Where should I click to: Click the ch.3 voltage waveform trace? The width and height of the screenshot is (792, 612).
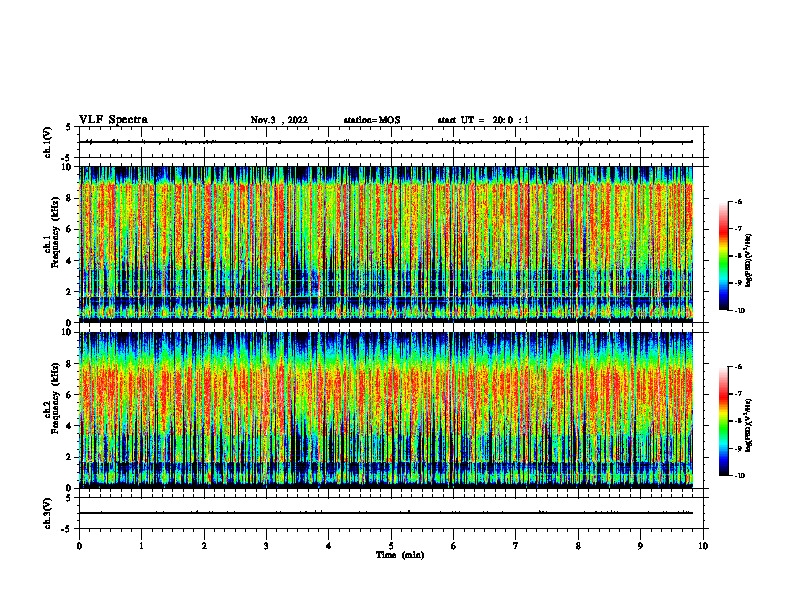(386, 513)
